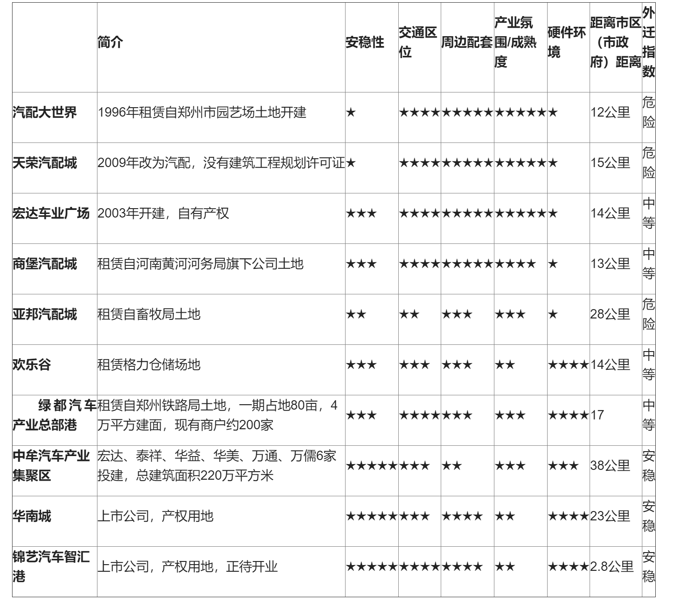Click 中牟汽车产业集聚区's 安稳 relocation index
The height and width of the screenshot is (599, 700).
649,466
